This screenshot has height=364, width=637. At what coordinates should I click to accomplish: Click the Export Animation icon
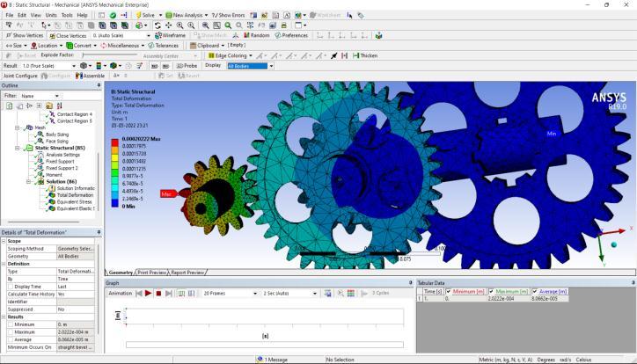click(x=327, y=293)
